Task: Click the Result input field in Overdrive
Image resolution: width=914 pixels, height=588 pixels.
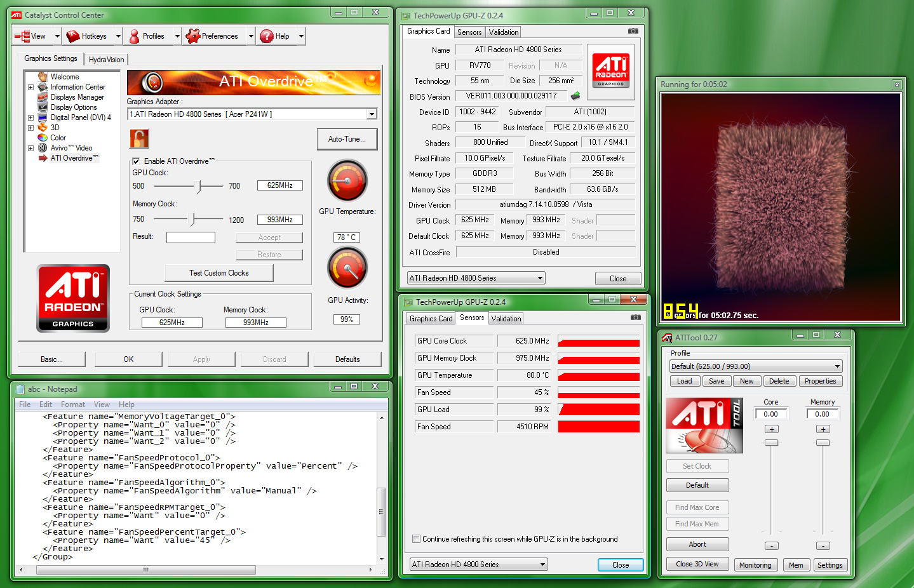Action: pos(191,237)
